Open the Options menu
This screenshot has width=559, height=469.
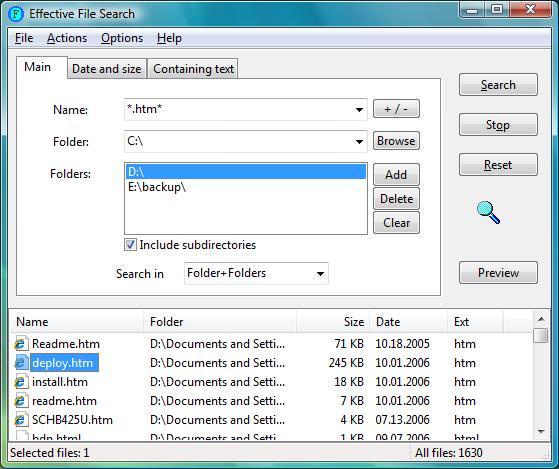click(122, 38)
